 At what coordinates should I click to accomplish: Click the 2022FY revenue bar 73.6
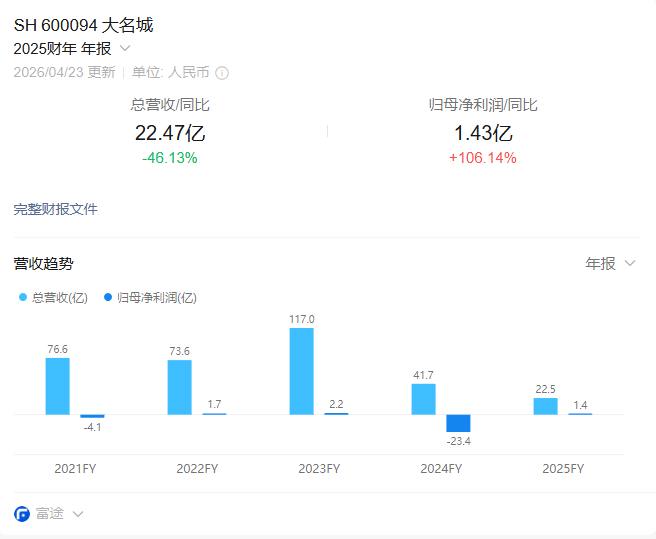pos(179,387)
